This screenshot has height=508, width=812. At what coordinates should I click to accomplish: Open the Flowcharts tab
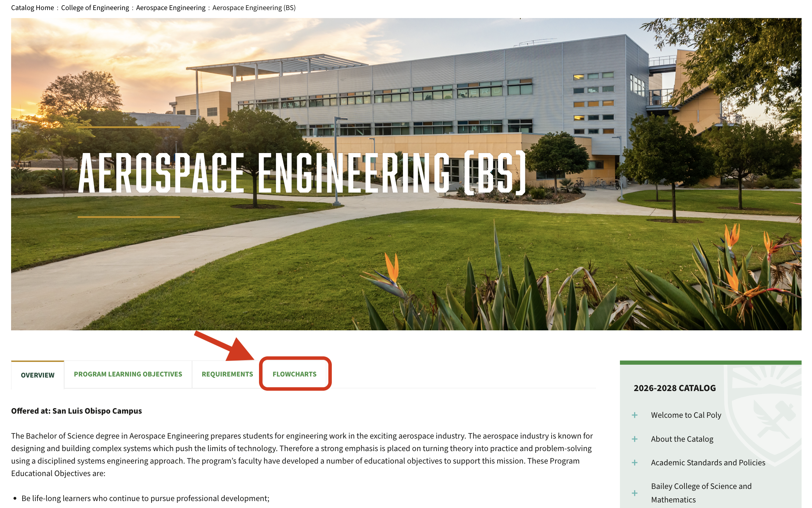point(294,374)
